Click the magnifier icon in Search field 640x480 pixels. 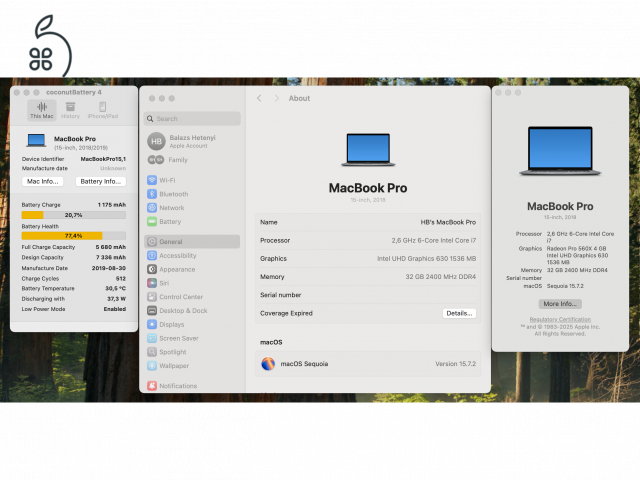tap(150, 119)
